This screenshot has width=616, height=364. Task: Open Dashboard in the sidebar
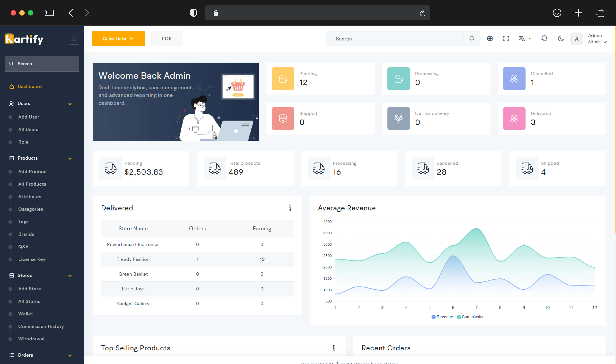29,87
